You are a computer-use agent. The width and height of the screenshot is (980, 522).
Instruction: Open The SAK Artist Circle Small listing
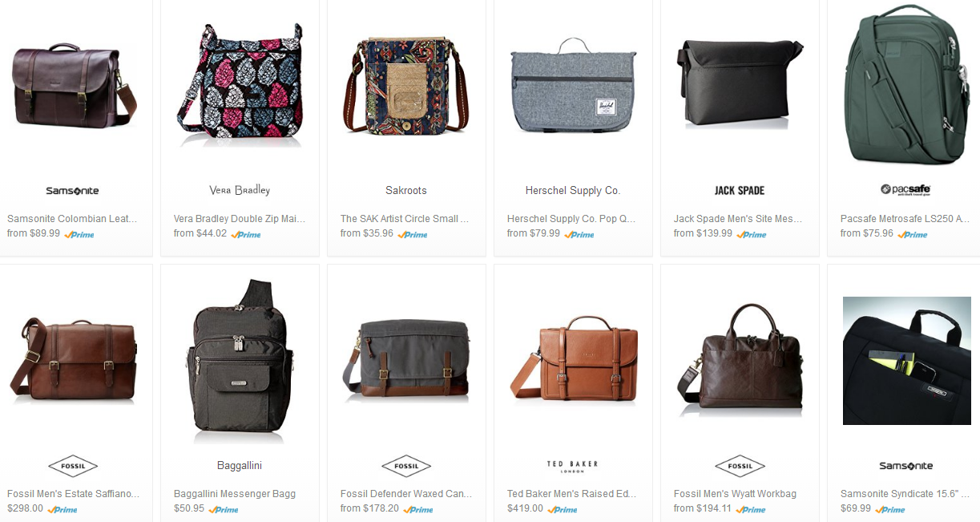click(405, 218)
